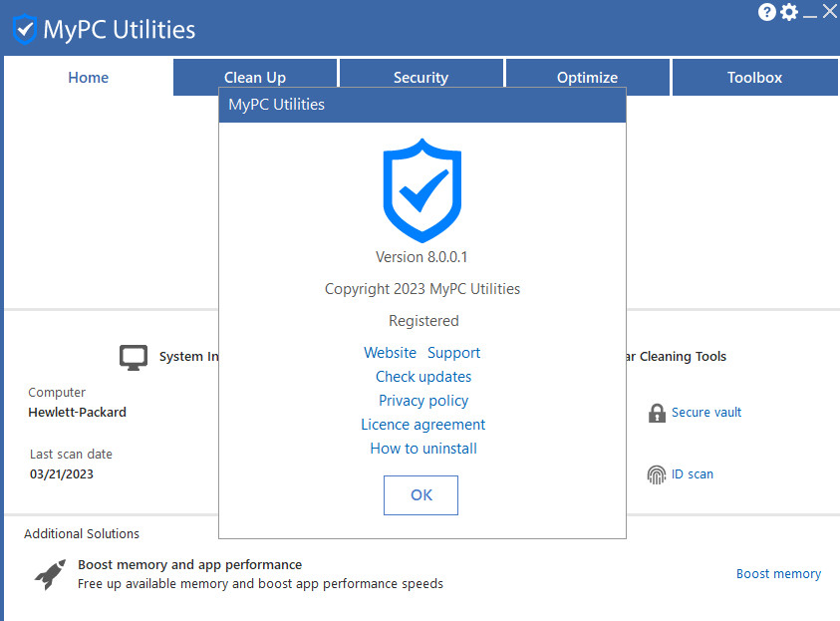
Task: Click the large shield checkmark in the dialog
Action: click(422, 190)
